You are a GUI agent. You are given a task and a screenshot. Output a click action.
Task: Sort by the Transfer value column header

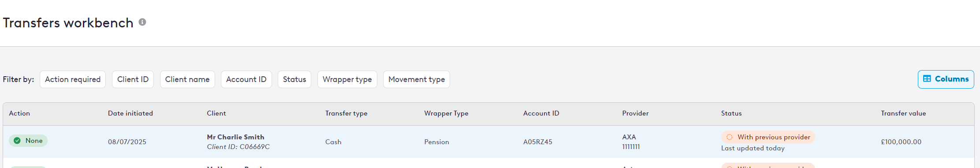coord(903,113)
